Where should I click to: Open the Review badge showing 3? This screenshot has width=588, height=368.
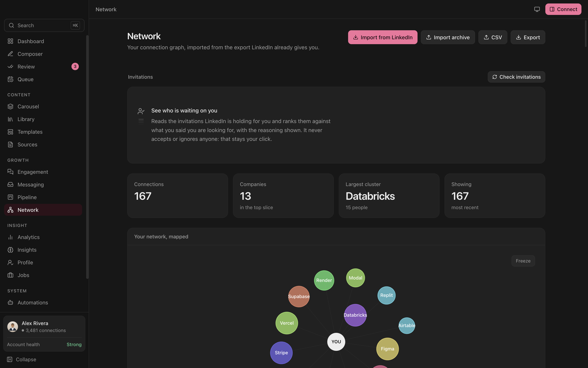pos(75,66)
